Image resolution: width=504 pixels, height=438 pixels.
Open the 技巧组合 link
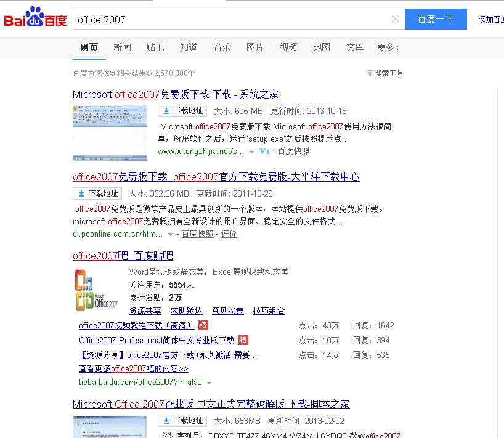(x=269, y=310)
